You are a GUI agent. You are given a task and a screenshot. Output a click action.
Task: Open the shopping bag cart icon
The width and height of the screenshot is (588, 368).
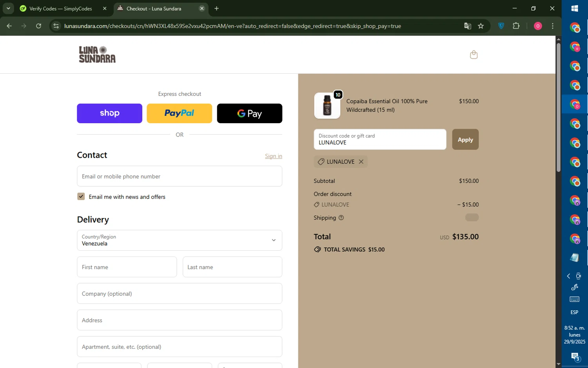click(x=474, y=55)
